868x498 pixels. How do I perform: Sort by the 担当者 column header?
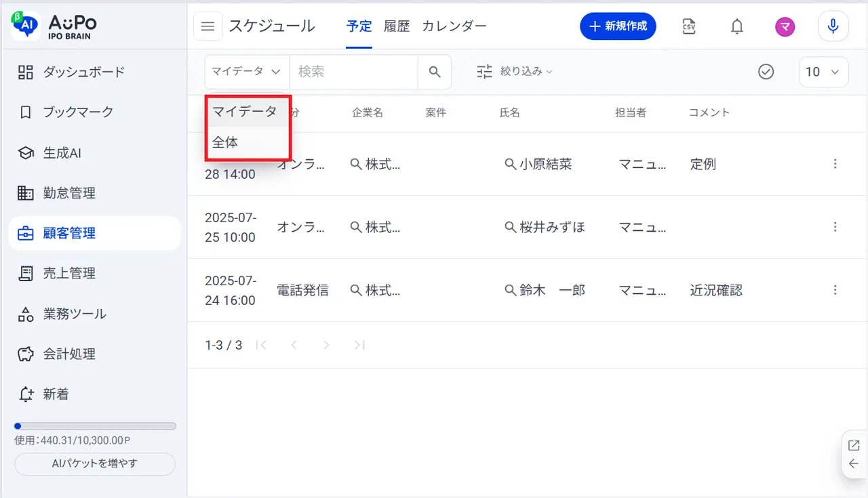[x=631, y=112]
